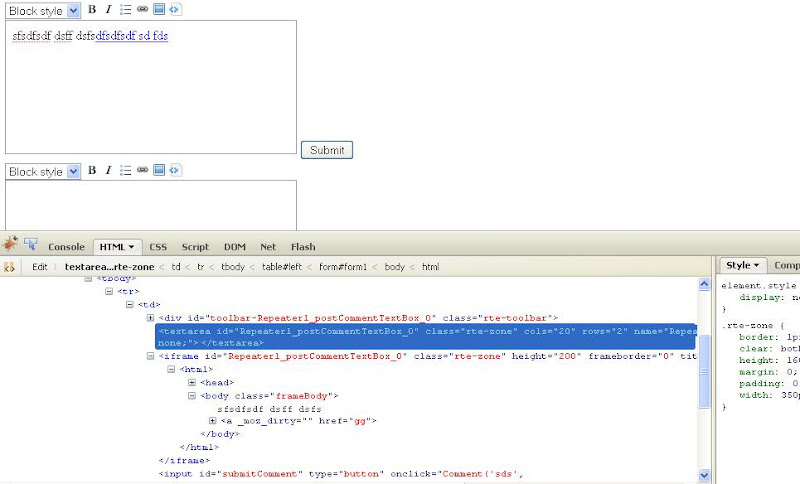
Task: Click inside the second empty editor area
Action: 151,205
